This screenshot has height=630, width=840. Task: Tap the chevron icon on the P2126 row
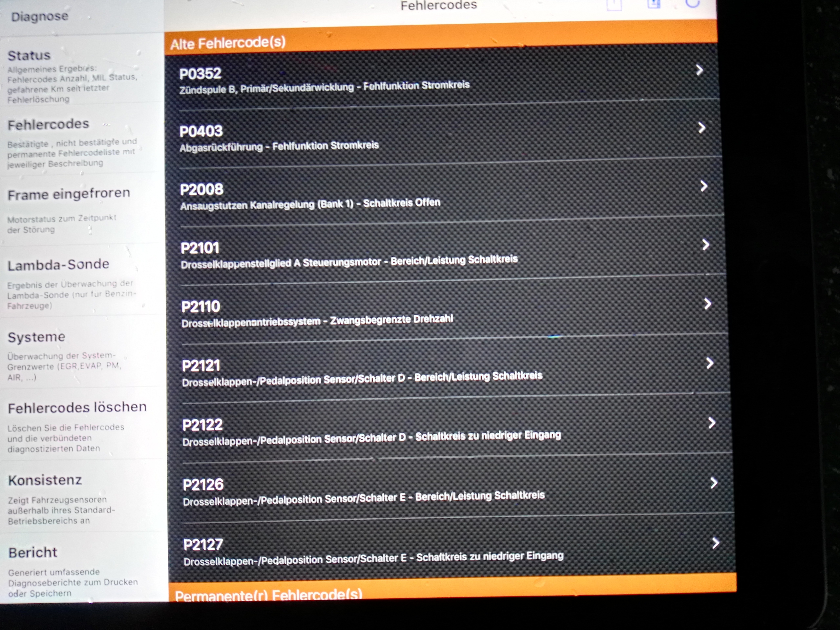pyautogui.click(x=714, y=483)
